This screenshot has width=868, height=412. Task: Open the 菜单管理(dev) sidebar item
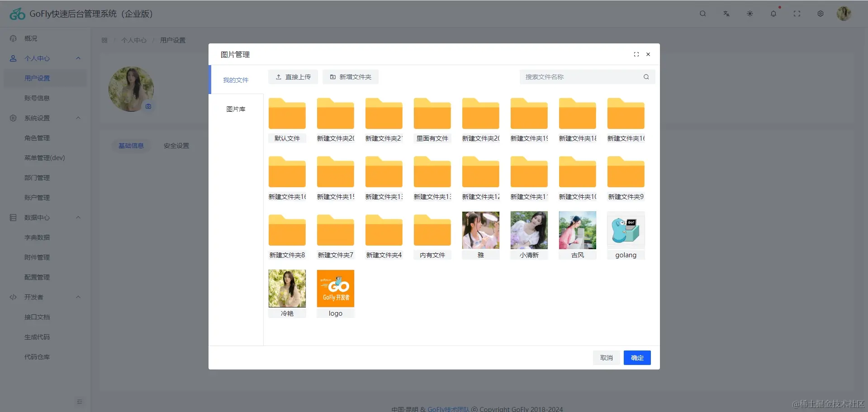(x=45, y=158)
